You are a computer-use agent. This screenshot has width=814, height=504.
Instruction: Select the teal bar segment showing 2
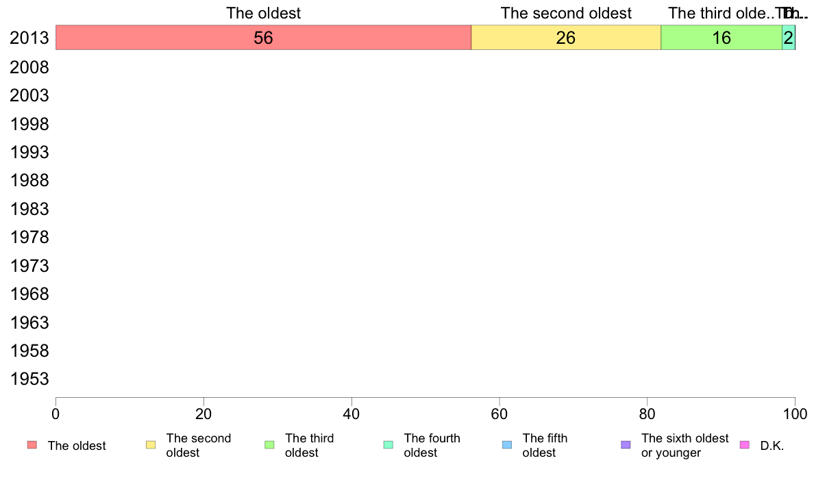[x=789, y=38]
